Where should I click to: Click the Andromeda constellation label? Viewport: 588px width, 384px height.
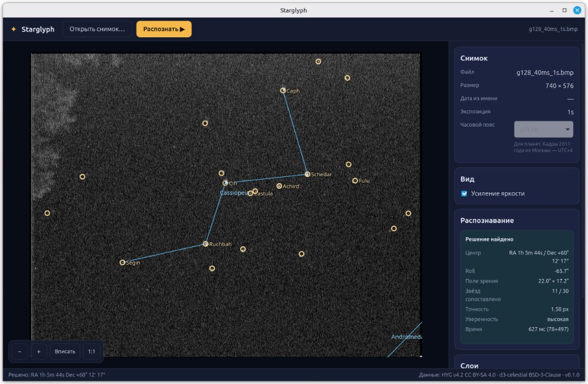click(x=406, y=337)
